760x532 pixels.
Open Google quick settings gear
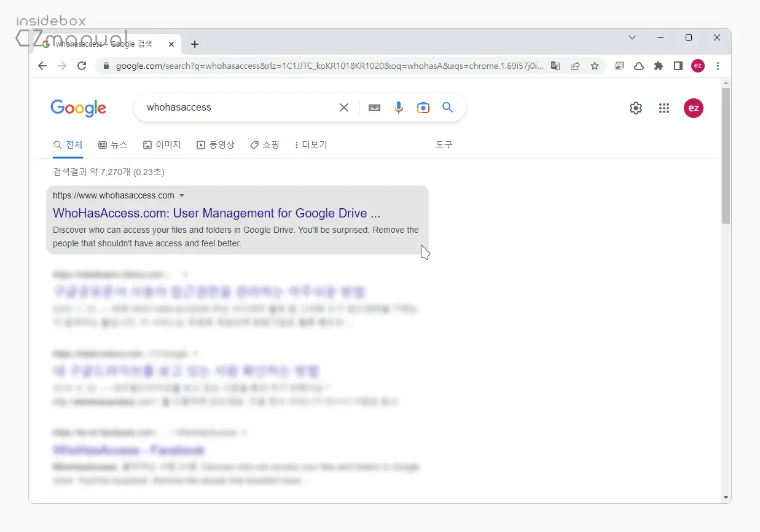click(x=636, y=108)
